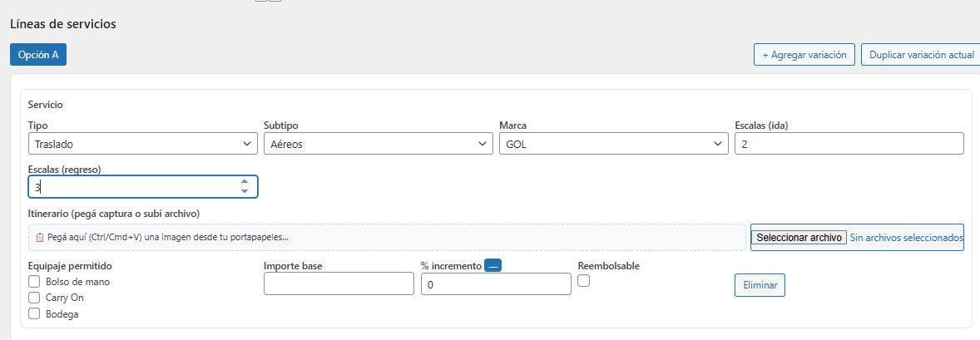Image resolution: width=980 pixels, height=340 pixels.
Task: Click blue minus button beside % incremento
Action: [x=492, y=266]
